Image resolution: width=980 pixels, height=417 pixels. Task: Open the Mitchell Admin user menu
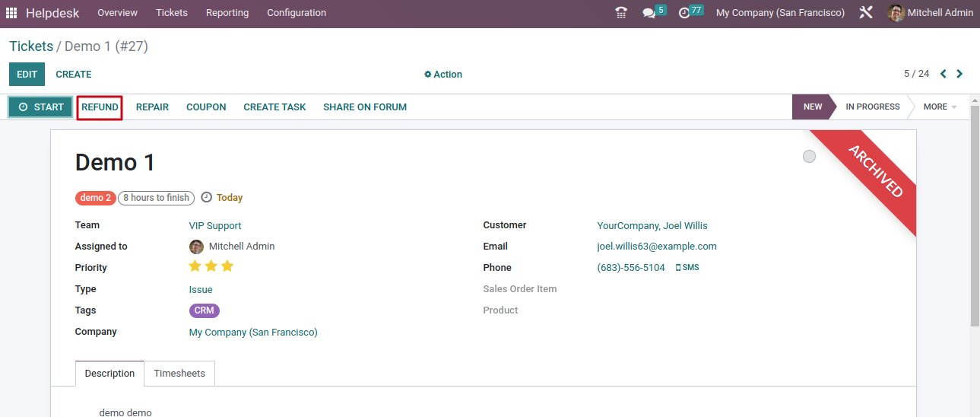[x=931, y=13]
